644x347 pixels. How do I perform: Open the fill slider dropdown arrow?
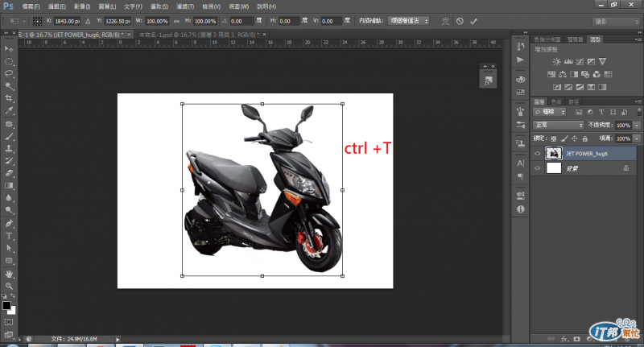pyautogui.click(x=637, y=138)
